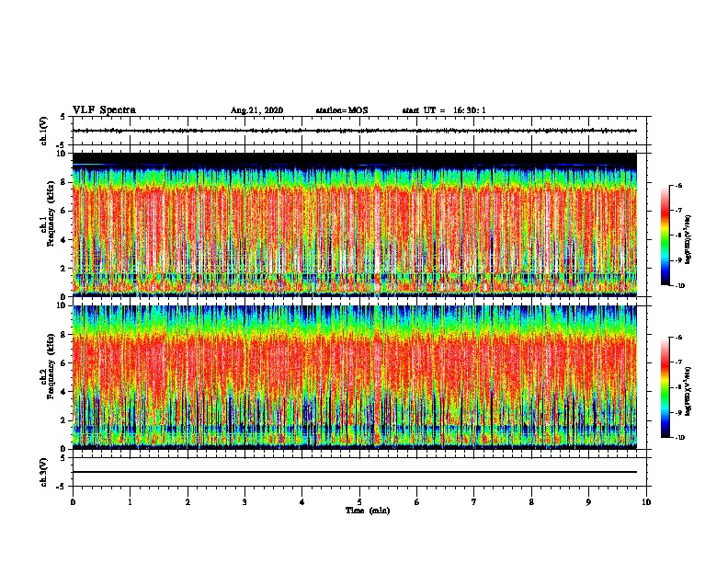Click the ch.2 spectrogram color scale bar
Viewport: 728px width, 563px height.
coord(665,387)
